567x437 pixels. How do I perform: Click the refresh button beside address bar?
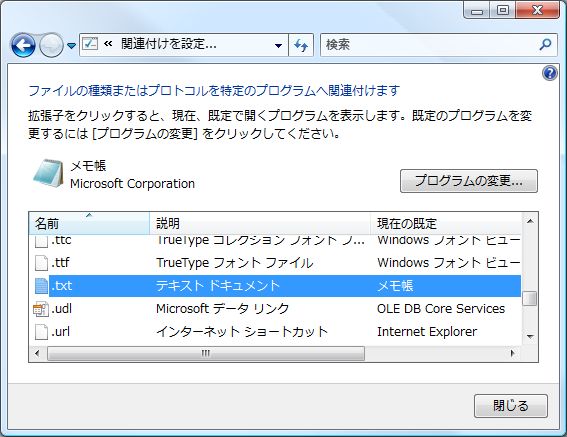coord(301,45)
